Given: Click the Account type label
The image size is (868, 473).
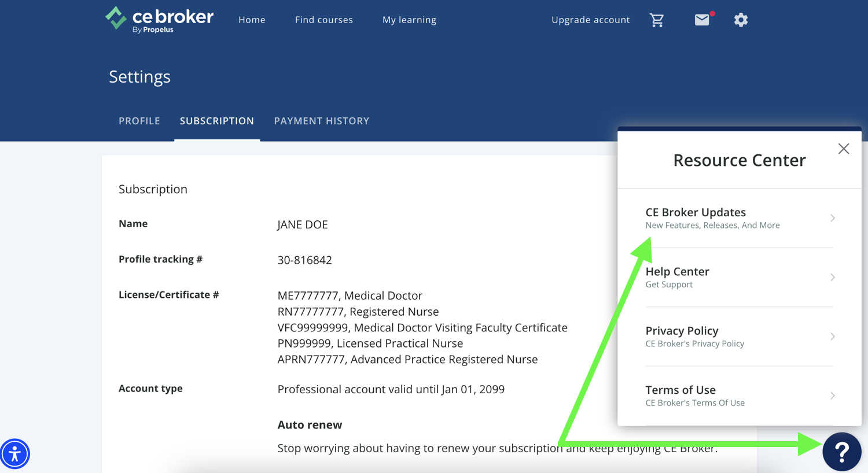Looking at the screenshot, I should [150, 389].
